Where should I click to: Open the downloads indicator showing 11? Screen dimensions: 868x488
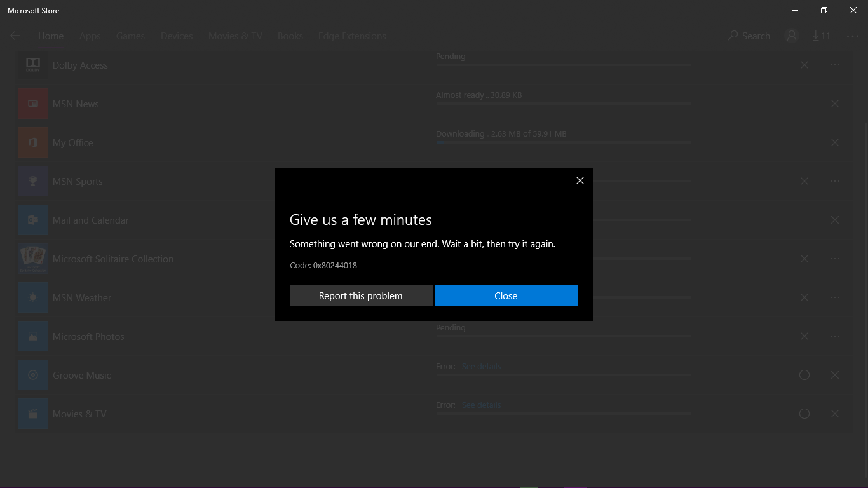point(821,36)
